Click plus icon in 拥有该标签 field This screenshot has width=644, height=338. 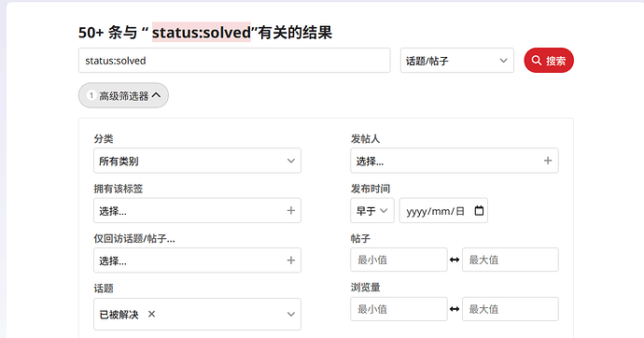point(291,211)
